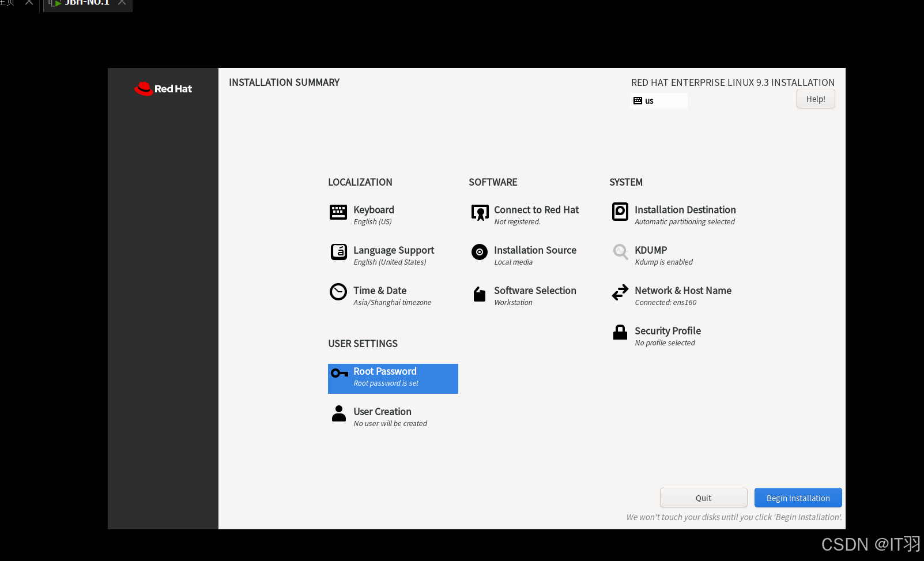The image size is (924, 561).
Task: Click the Software Selection package icon
Action: coord(480,294)
